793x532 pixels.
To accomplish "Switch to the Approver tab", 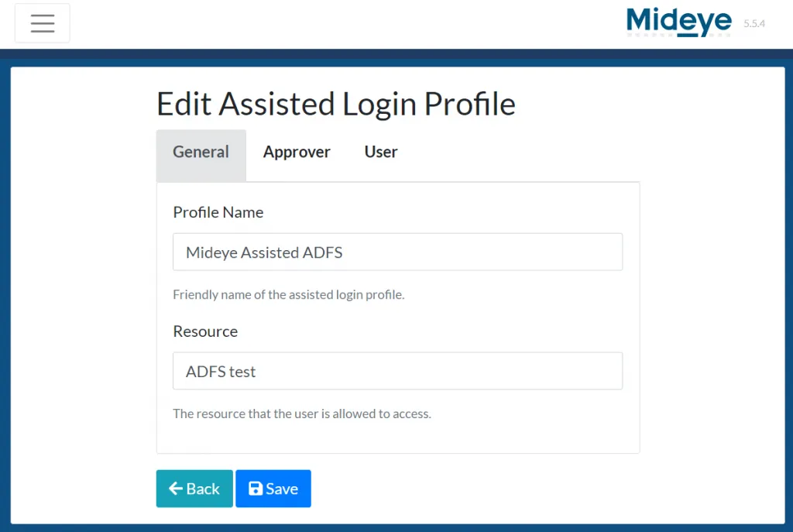I will pos(297,153).
